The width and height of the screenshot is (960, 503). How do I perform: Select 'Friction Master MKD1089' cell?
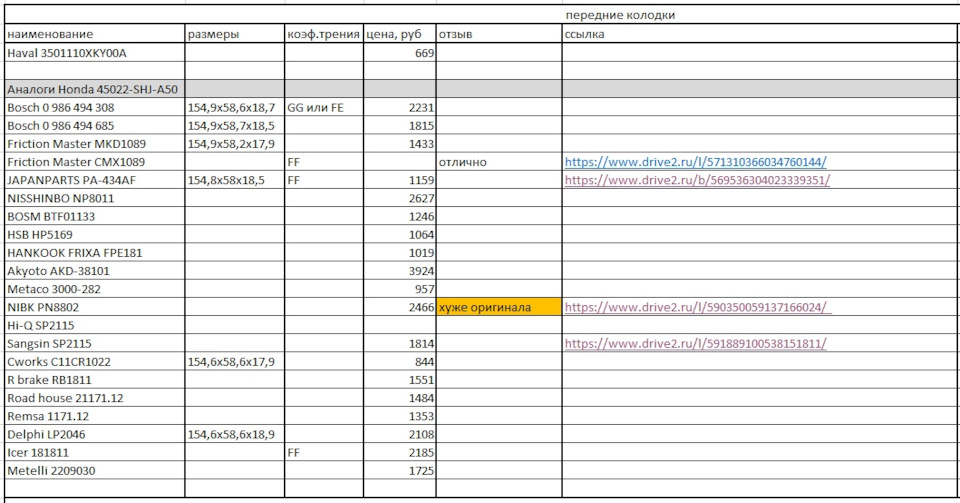(x=94, y=144)
